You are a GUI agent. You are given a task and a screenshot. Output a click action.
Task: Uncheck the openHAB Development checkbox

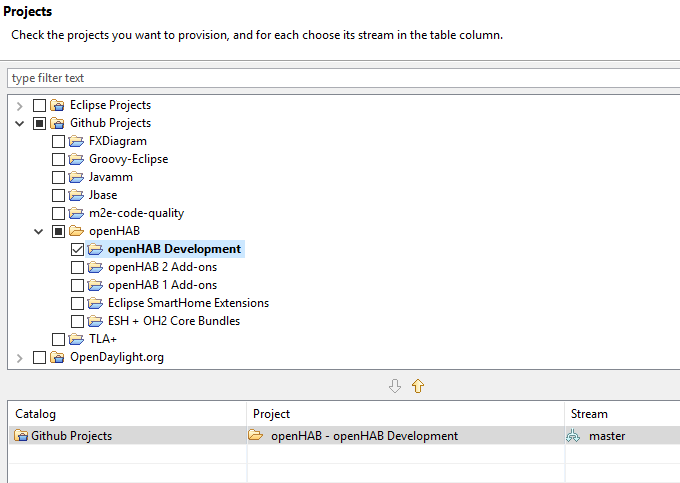(77, 249)
